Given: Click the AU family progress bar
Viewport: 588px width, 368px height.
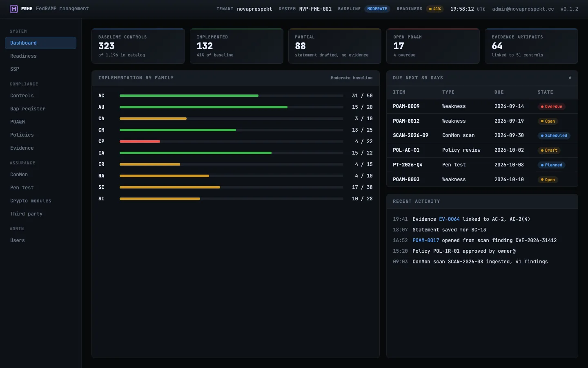Looking at the screenshot, I should point(231,107).
